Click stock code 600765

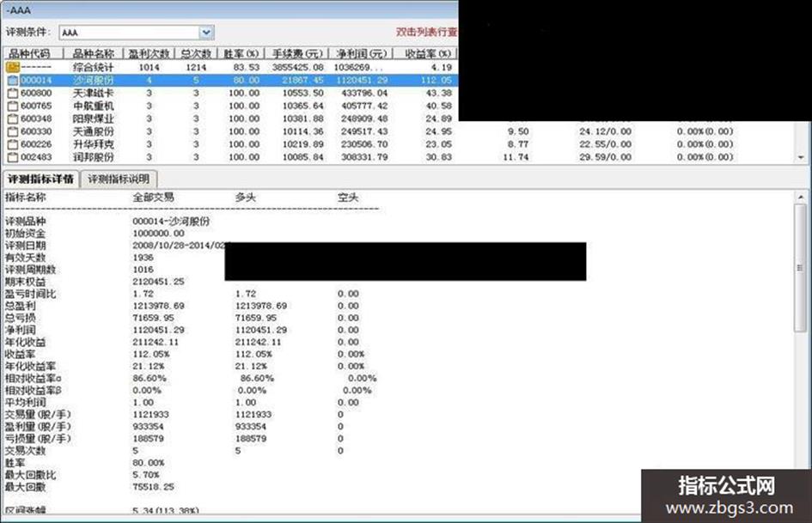coord(36,106)
